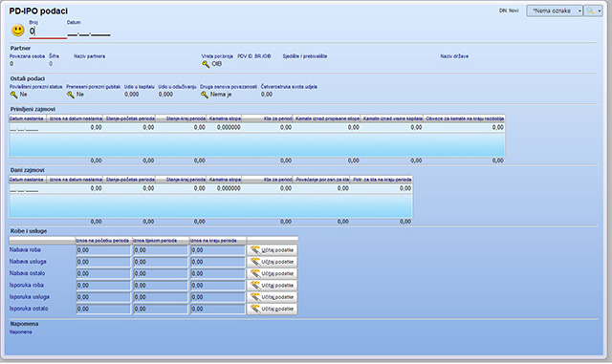Edit Nabava ostalo amount at period start
This screenshot has width=612, height=364.
point(103,273)
